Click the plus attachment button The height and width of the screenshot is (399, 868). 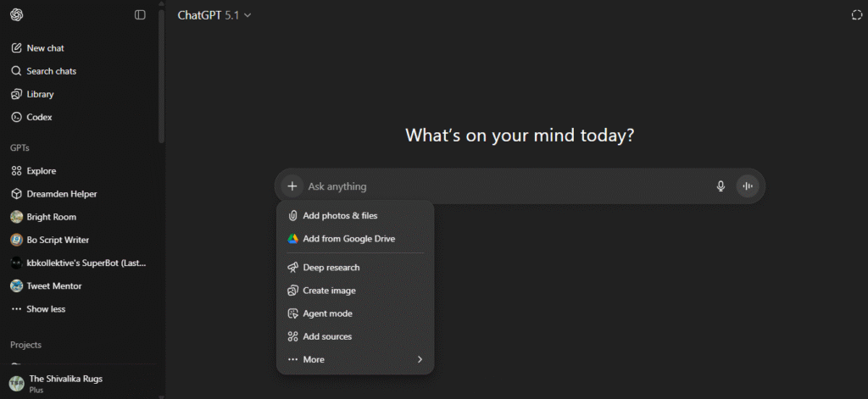click(292, 186)
